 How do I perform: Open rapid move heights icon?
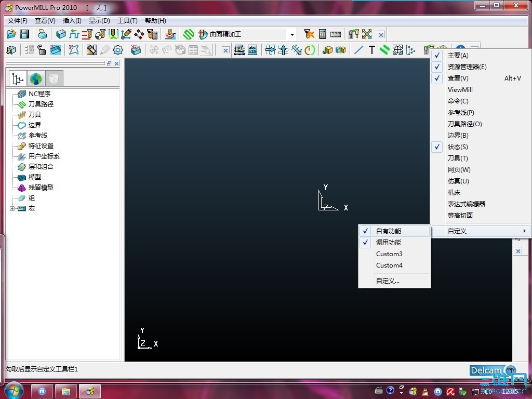click(x=74, y=34)
